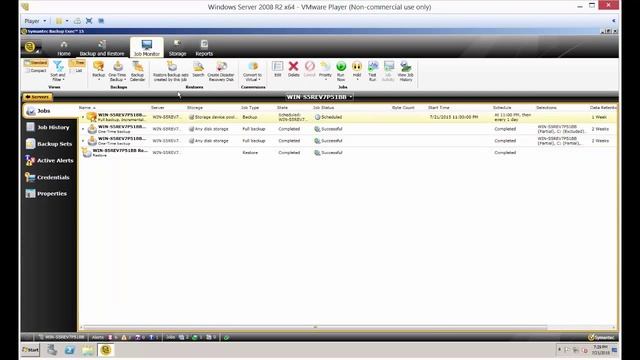Image resolution: width=640 pixels, height=360 pixels.
Task: Click the Cancel job icon
Action: [309, 69]
